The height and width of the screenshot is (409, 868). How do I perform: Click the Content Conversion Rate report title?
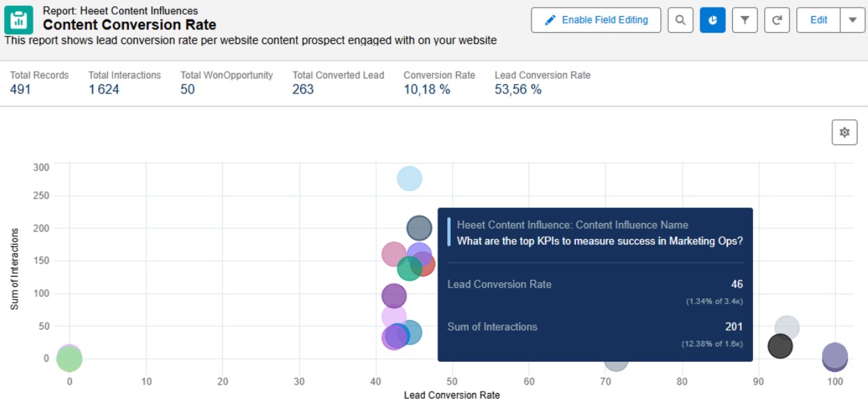[129, 25]
